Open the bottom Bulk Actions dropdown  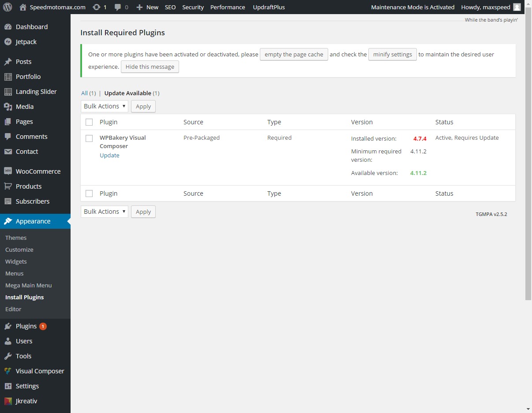(x=105, y=212)
